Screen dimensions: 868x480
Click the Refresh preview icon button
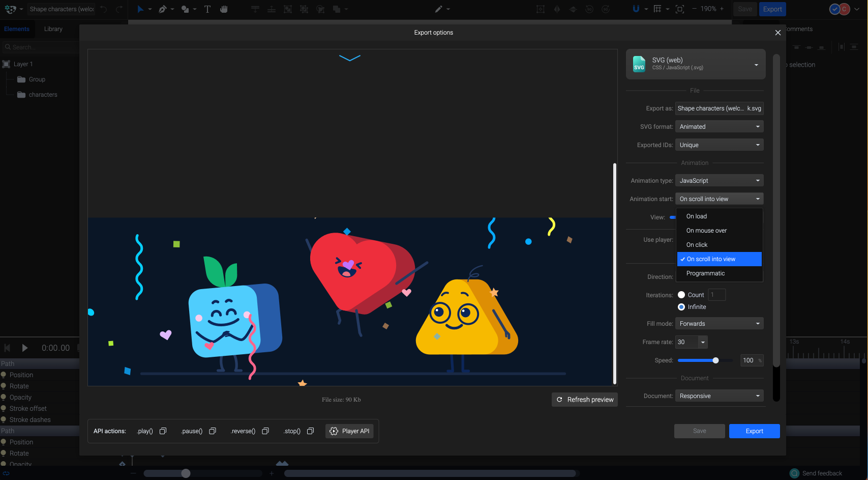pos(559,400)
